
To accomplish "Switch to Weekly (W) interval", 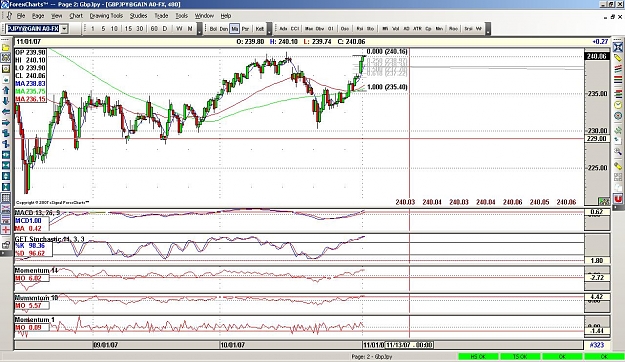I will pyautogui.click(x=179, y=29).
